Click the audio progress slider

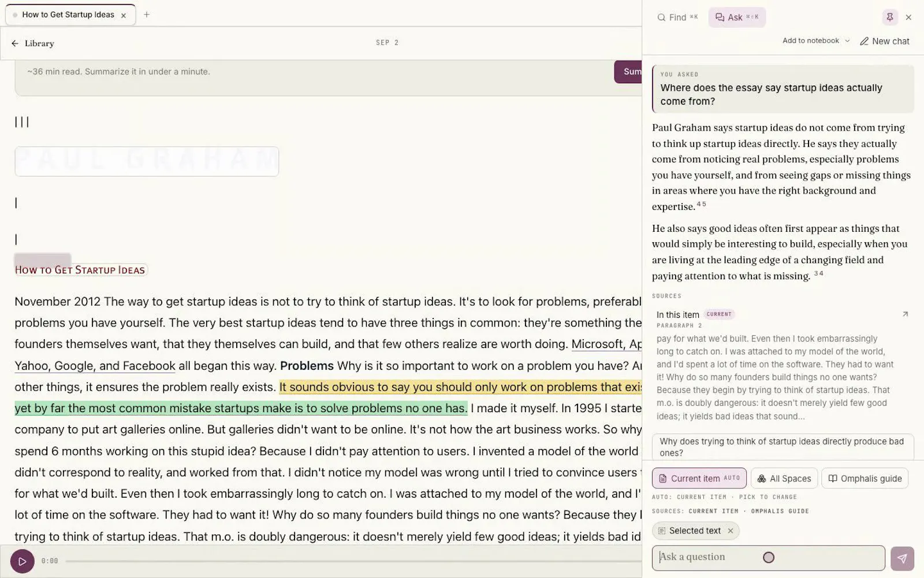(x=352, y=561)
